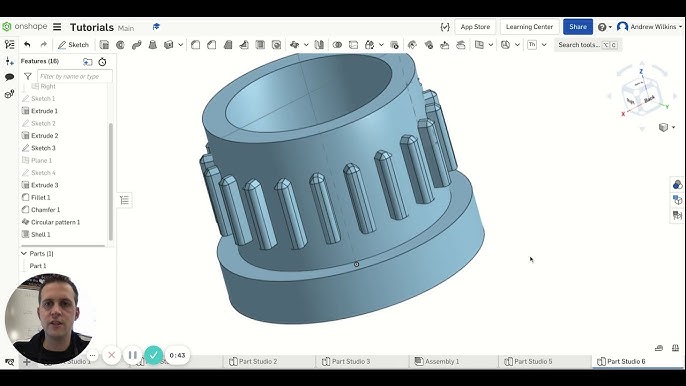Click the Sketch tool in toolbar
The image size is (686, 386).
(x=73, y=45)
